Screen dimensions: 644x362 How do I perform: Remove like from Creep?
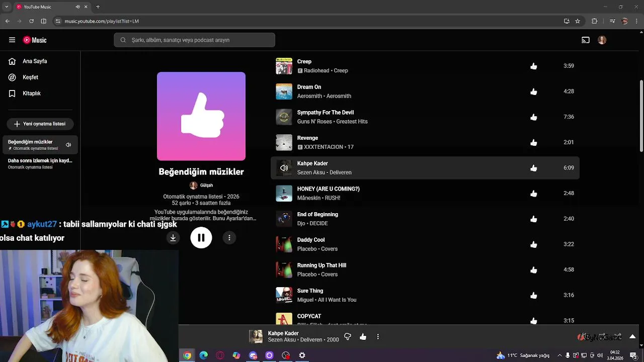tap(534, 66)
